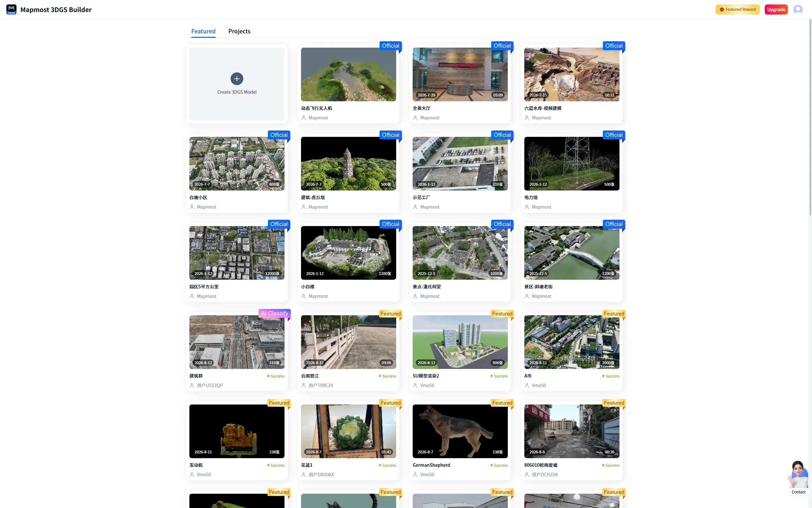812x508 pixels.
Task: Click the Featured badge on GermanShepherd
Action: coord(502,403)
